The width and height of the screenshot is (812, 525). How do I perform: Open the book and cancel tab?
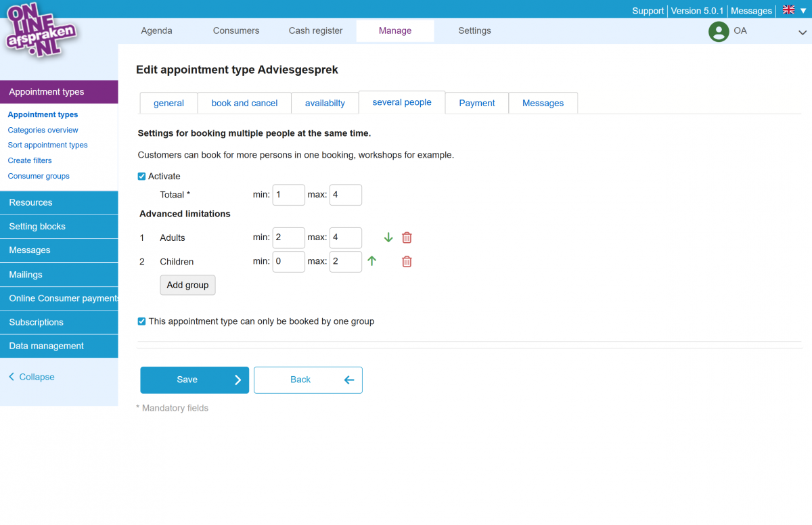pos(244,103)
